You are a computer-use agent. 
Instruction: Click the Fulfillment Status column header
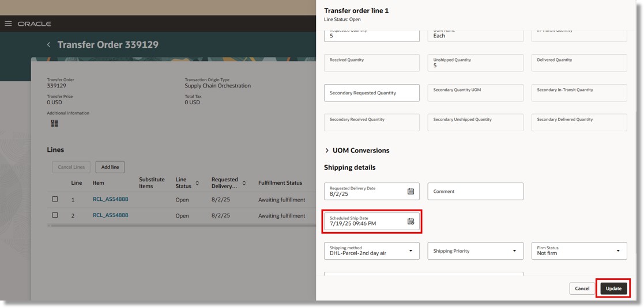click(280, 183)
